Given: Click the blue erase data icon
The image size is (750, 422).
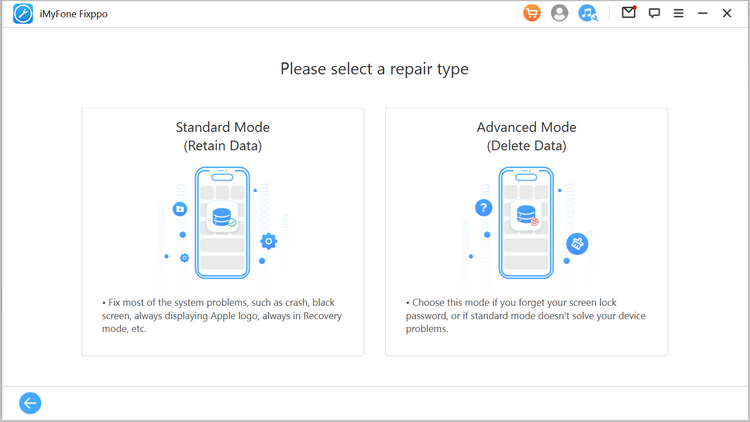Looking at the screenshot, I should pyautogui.click(x=577, y=244).
